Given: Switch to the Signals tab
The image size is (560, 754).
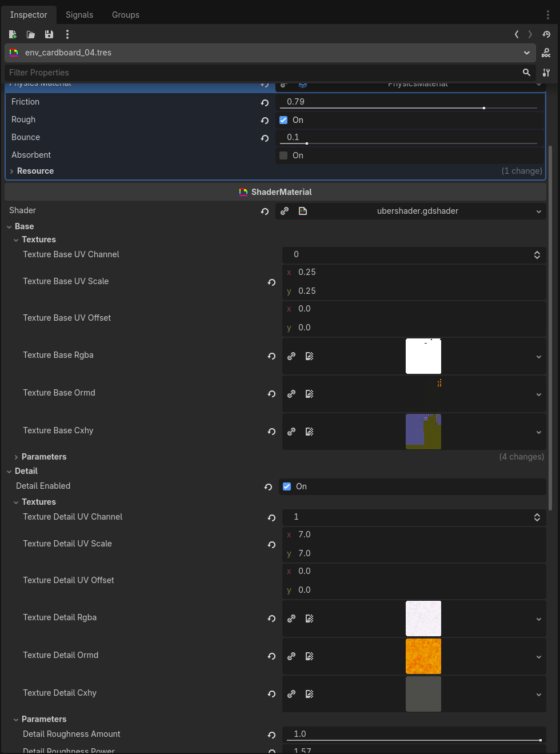Looking at the screenshot, I should (x=79, y=15).
